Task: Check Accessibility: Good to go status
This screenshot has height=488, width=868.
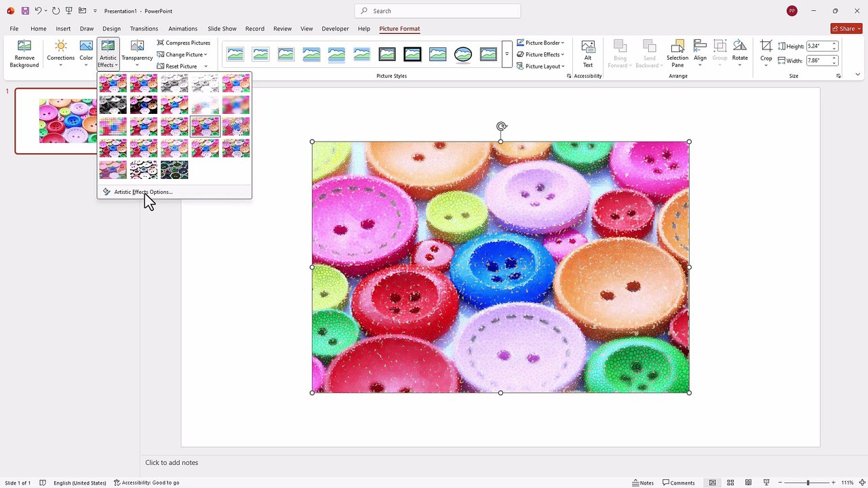Action: coord(146,483)
